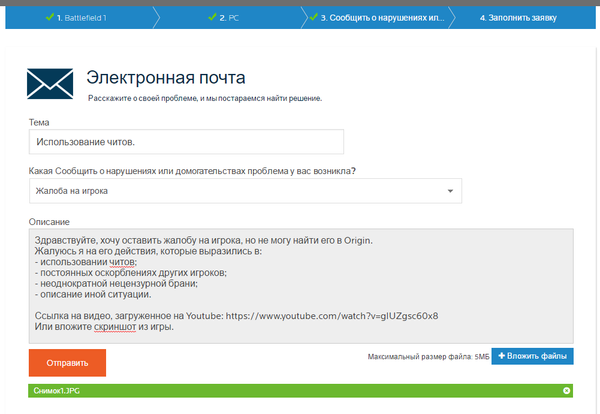Click the green checkmark on Battlefield 1 step

(48, 17)
